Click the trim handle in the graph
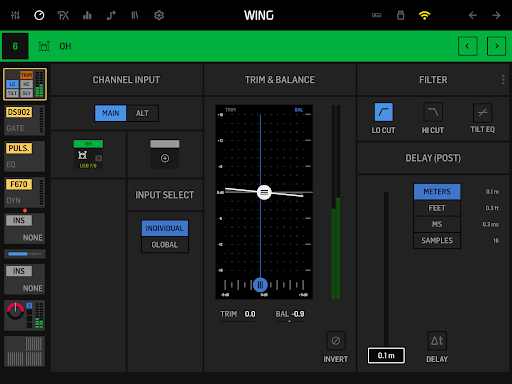The width and height of the screenshot is (512, 384). coord(264,192)
